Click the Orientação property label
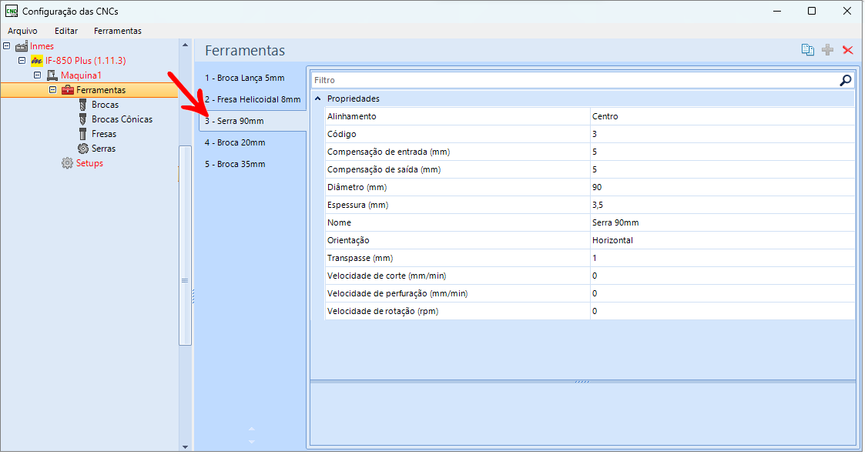The height and width of the screenshot is (458, 868). [x=348, y=240]
